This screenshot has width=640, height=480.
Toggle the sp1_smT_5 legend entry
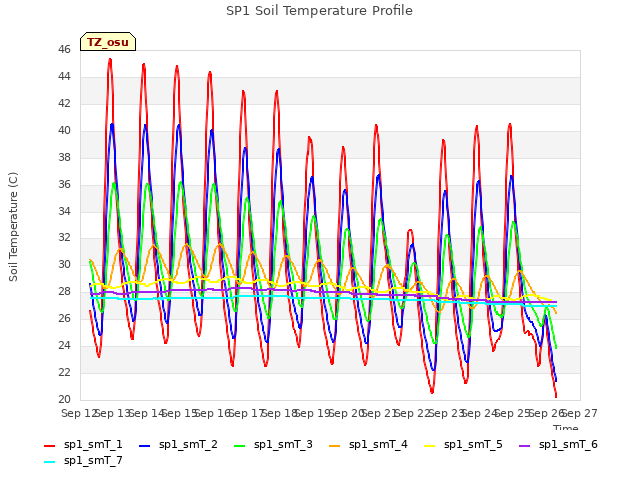point(463,444)
